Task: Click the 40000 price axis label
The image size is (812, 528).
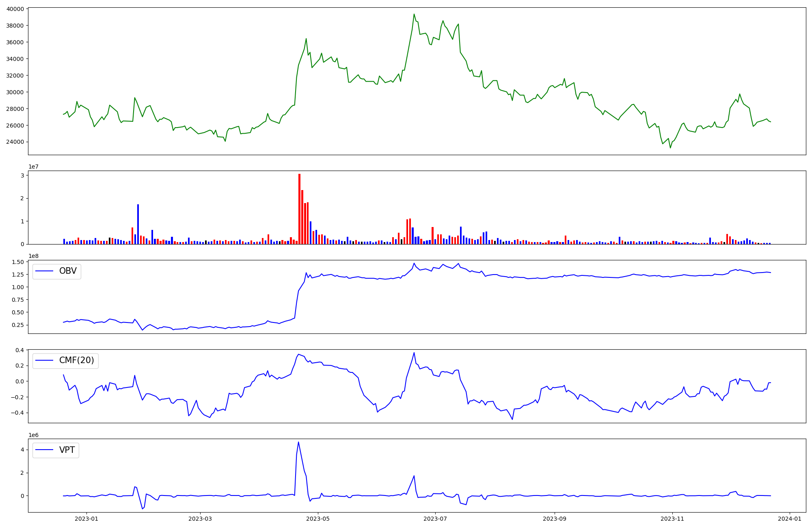Action: tap(15, 9)
